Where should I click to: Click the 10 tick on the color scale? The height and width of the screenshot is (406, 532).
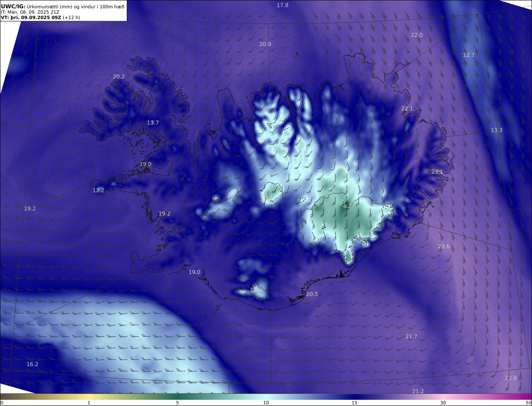[266, 403]
